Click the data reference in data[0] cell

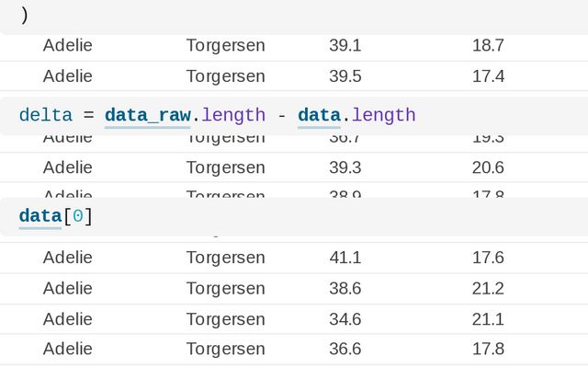40,216
